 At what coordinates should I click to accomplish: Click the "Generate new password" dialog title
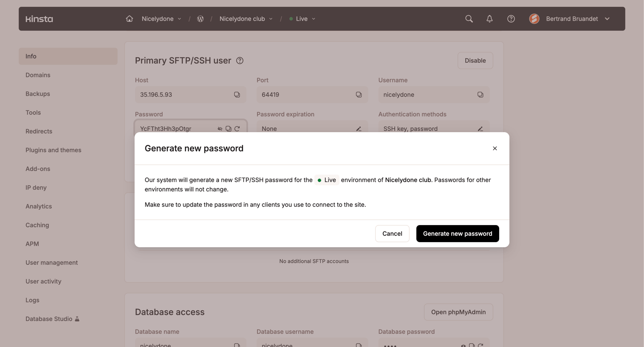point(194,148)
